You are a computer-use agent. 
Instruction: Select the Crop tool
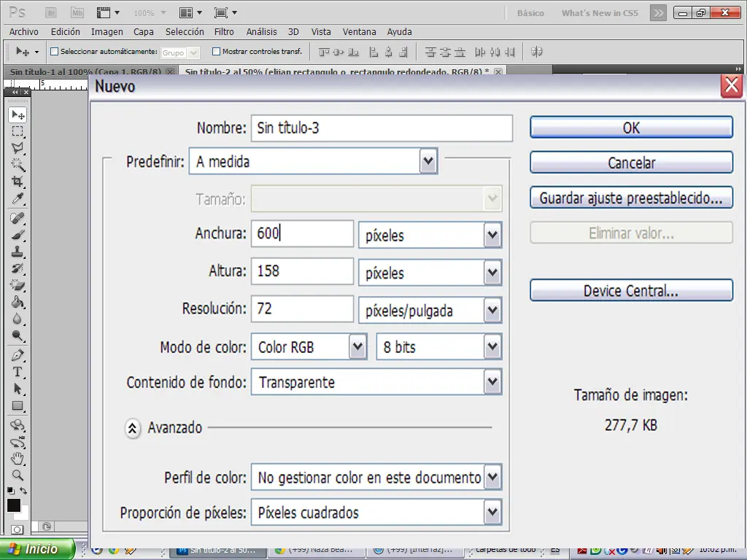pos(18,182)
